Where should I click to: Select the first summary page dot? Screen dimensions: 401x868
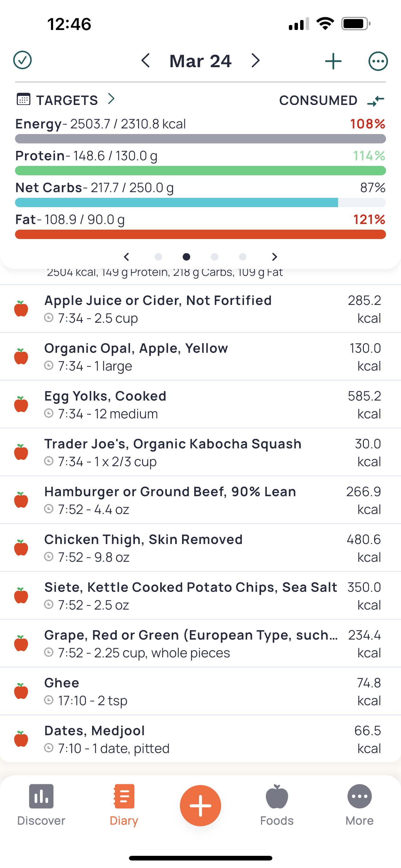coord(158,257)
